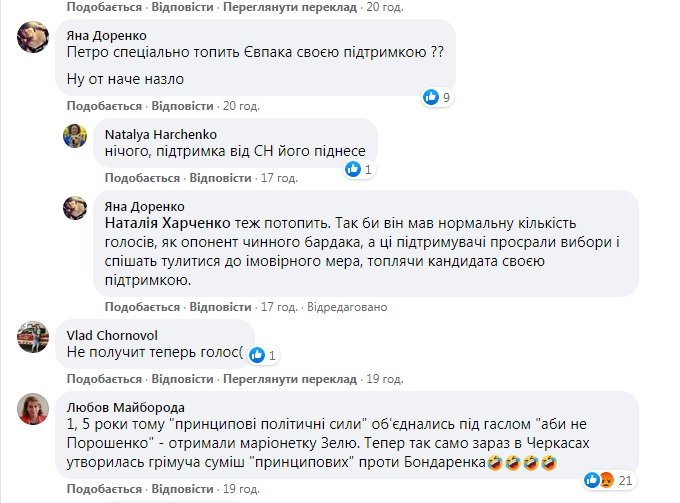Open Natalya Harchenko's profile picture

78,138
